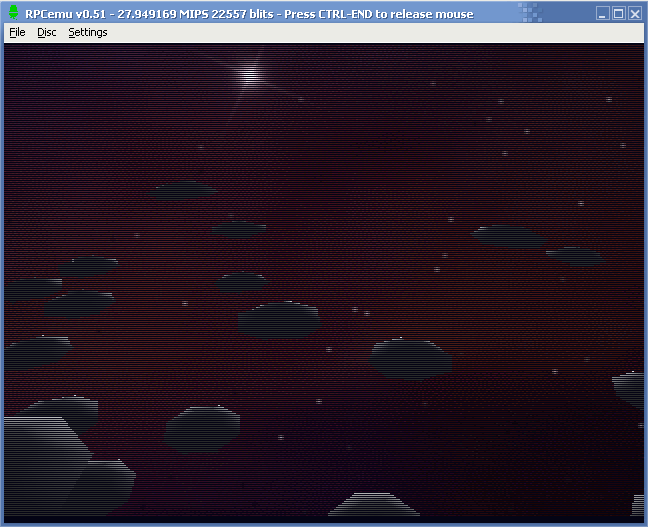Click the green RPCemu title bar icon
648x527 pixels.
point(14,12)
